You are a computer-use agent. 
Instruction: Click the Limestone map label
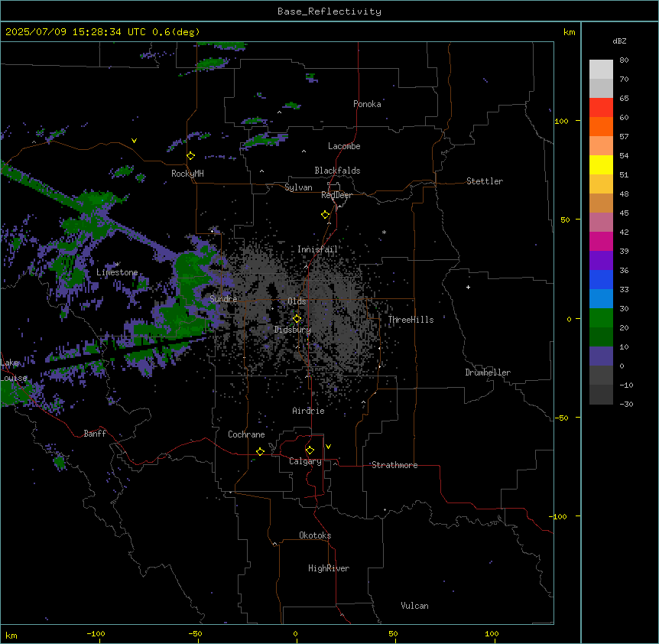coord(117,272)
